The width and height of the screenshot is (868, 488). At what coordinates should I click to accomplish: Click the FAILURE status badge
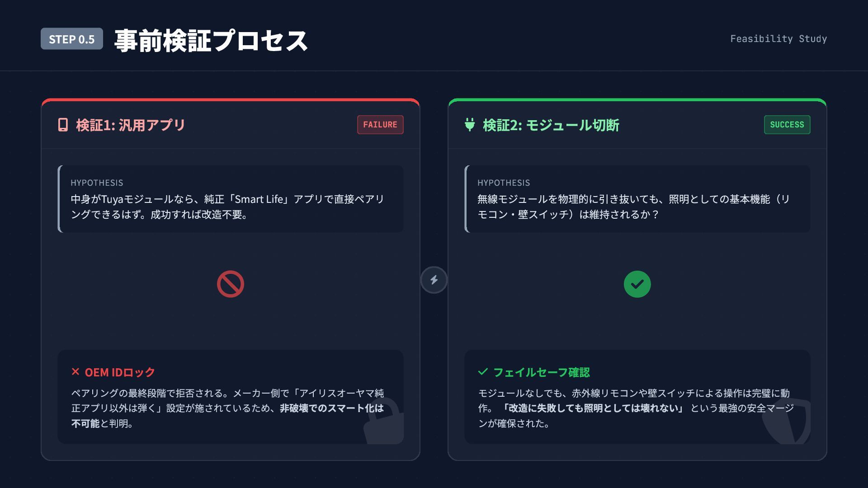tap(380, 125)
